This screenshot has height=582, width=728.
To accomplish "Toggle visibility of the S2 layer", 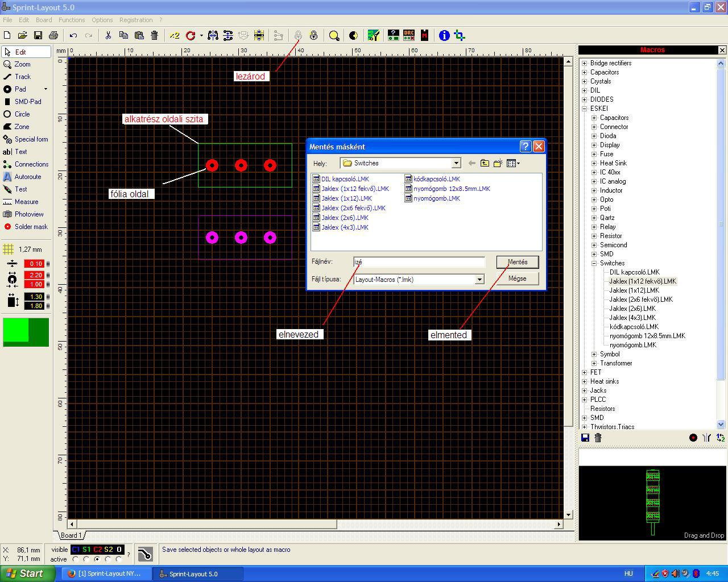I will coord(108,550).
